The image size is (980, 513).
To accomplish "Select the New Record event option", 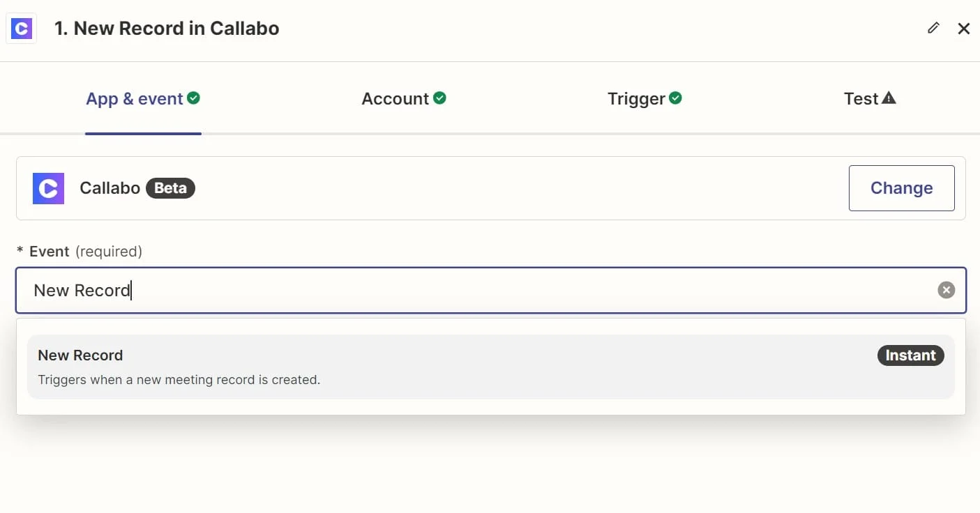I will (419, 367).
